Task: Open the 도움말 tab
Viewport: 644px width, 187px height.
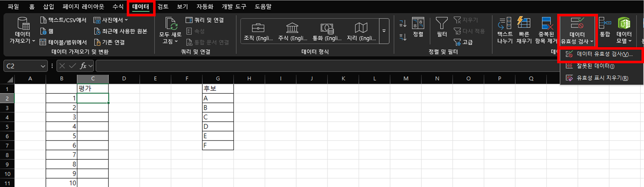Action: pos(263,6)
